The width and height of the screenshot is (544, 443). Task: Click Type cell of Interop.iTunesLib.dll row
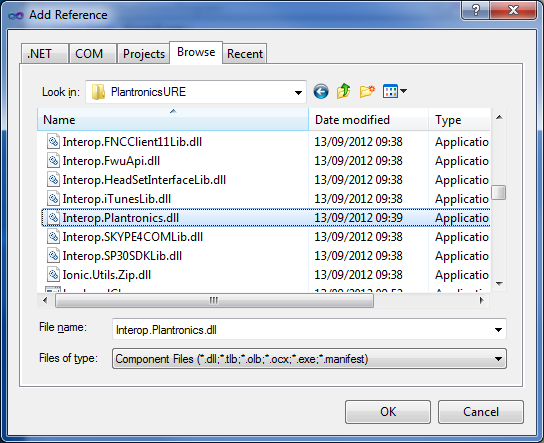pos(462,199)
